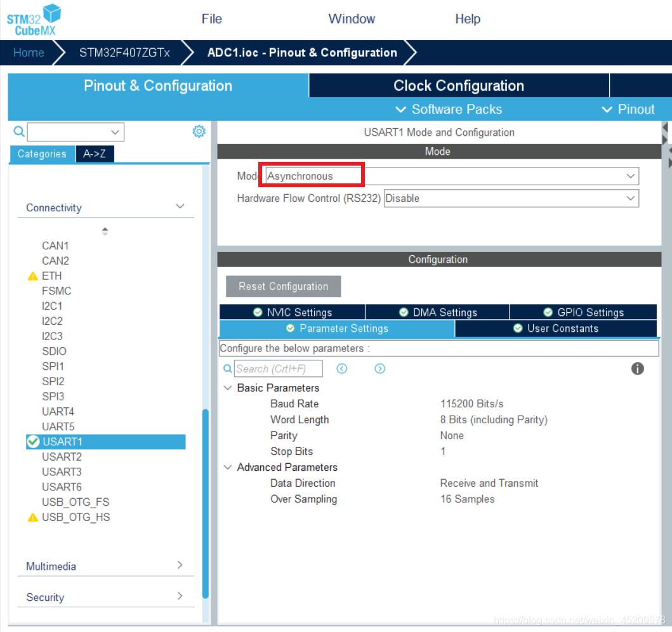Open the File menu
Screen dimensions: 672x632
(x=212, y=19)
